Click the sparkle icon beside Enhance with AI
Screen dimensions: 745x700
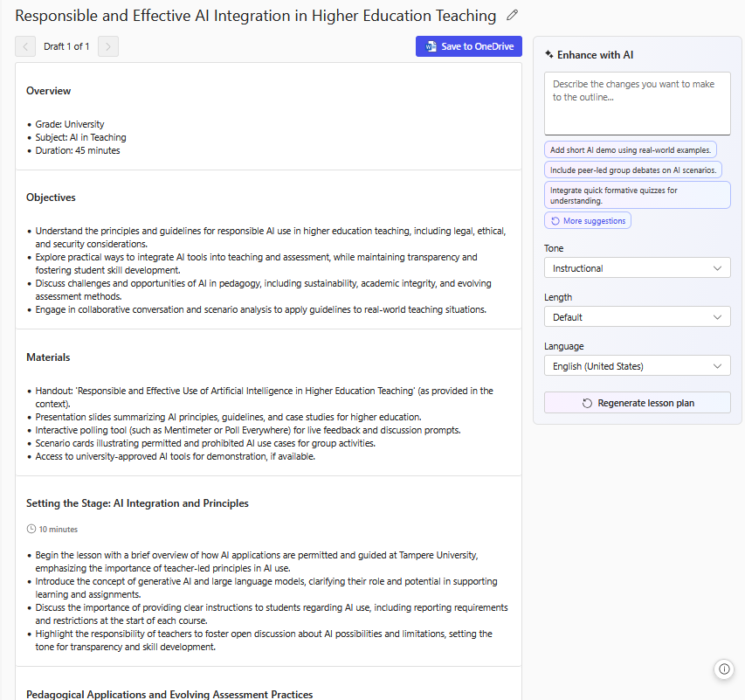tap(548, 54)
